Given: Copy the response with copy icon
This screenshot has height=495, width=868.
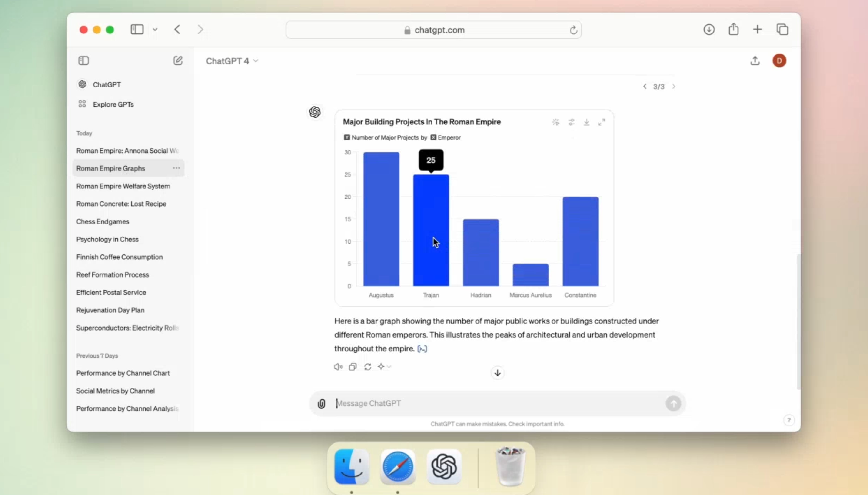Looking at the screenshot, I should coord(353,367).
